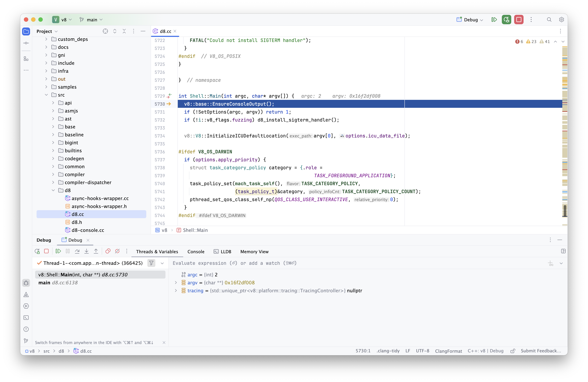Toggle Mute Breakpoints in debug toolbar
588x382 pixels.
117,251
